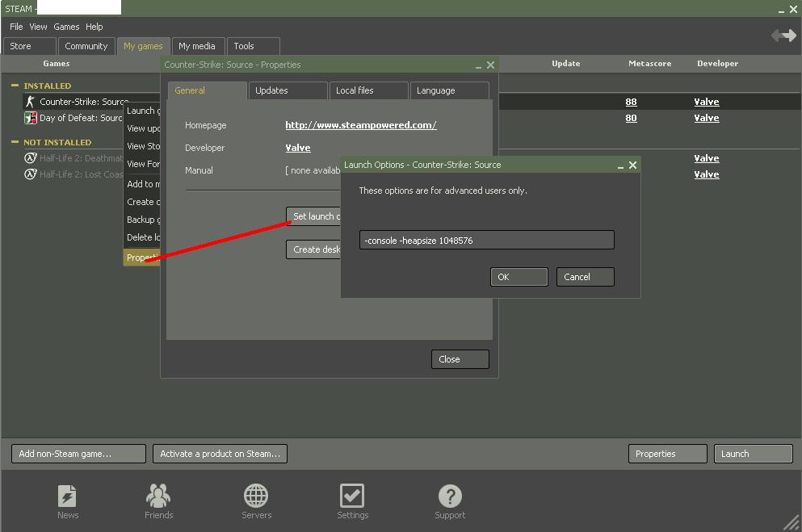Click Close in the Properties dialog
The width and height of the screenshot is (802, 532).
click(460, 359)
